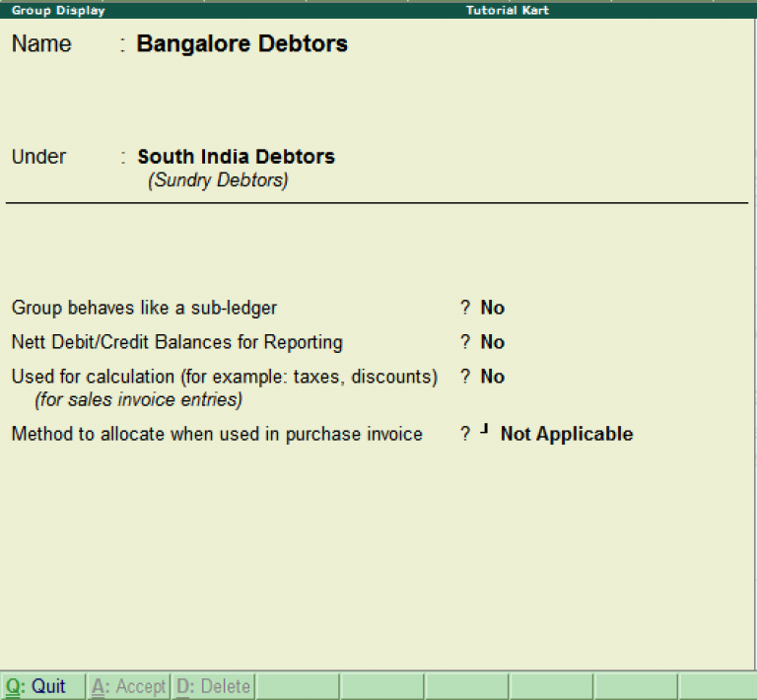Image resolution: width=757 pixels, height=700 pixels.
Task: Click the Tutorial Kart company name
Action: point(508,10)
